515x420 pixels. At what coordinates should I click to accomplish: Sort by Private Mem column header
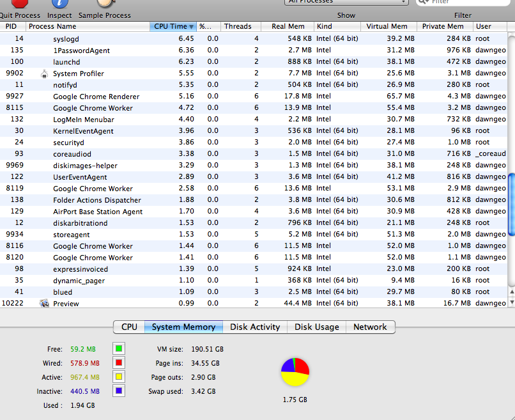(x=445, y=26)
